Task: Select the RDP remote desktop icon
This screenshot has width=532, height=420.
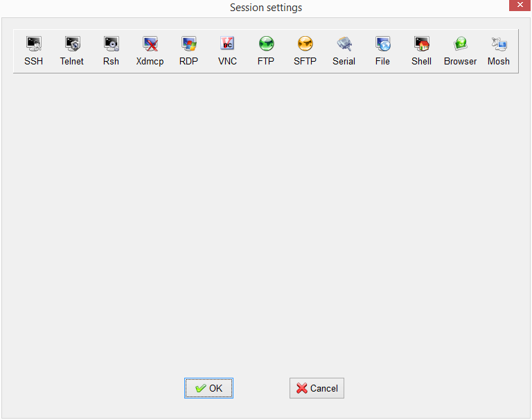Action: coord(188,51)
